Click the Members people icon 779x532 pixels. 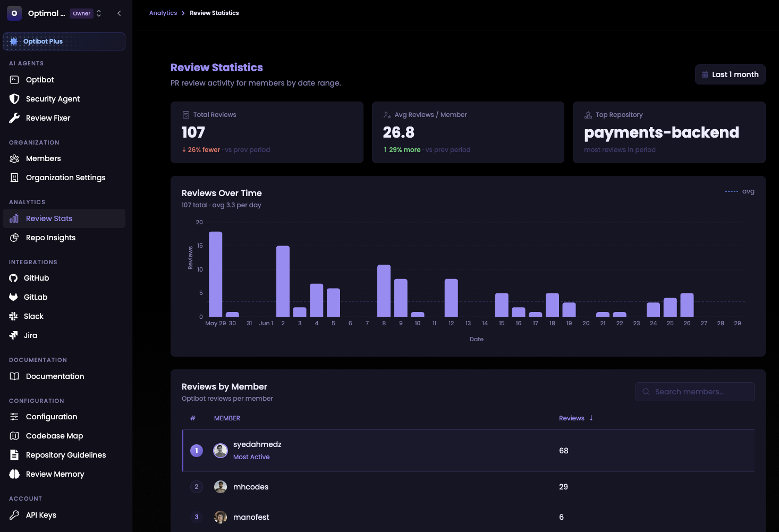[x=14, y=158]
